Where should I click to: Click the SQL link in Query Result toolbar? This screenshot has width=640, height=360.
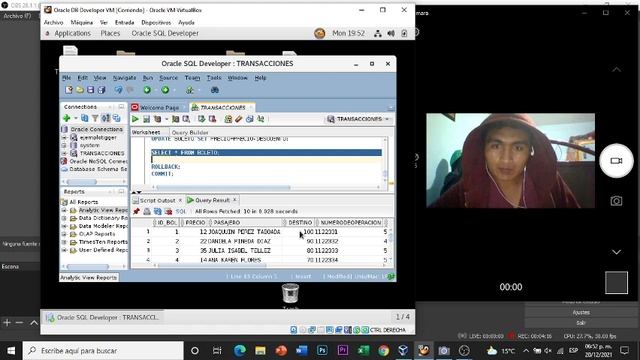tap(180, 211)
